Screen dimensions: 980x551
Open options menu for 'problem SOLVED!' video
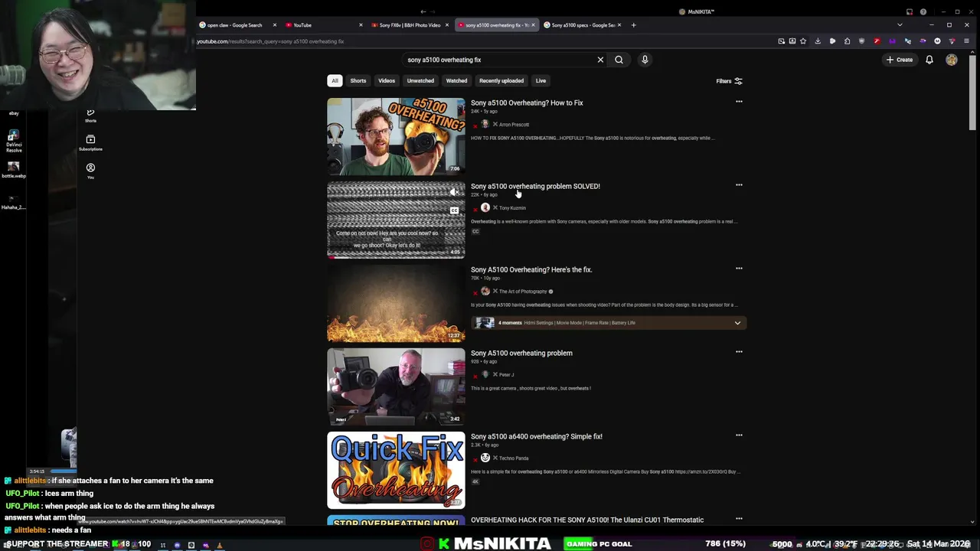pyautogui.click(x=739, y=184)
